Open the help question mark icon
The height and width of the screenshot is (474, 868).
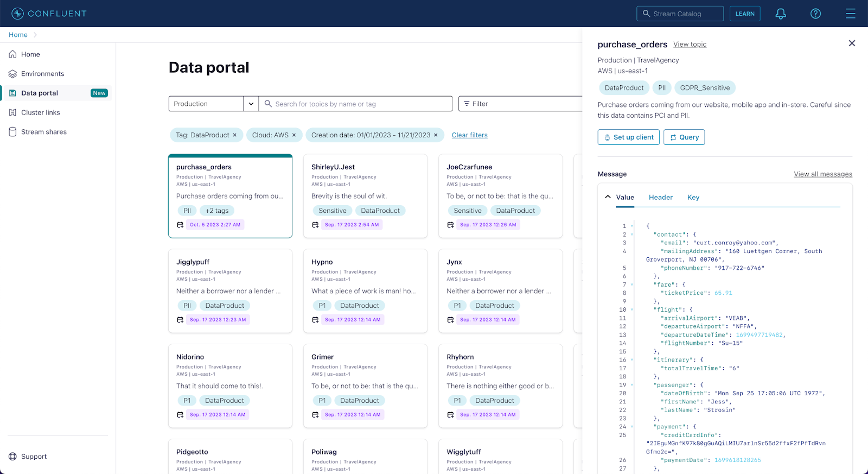815,14
